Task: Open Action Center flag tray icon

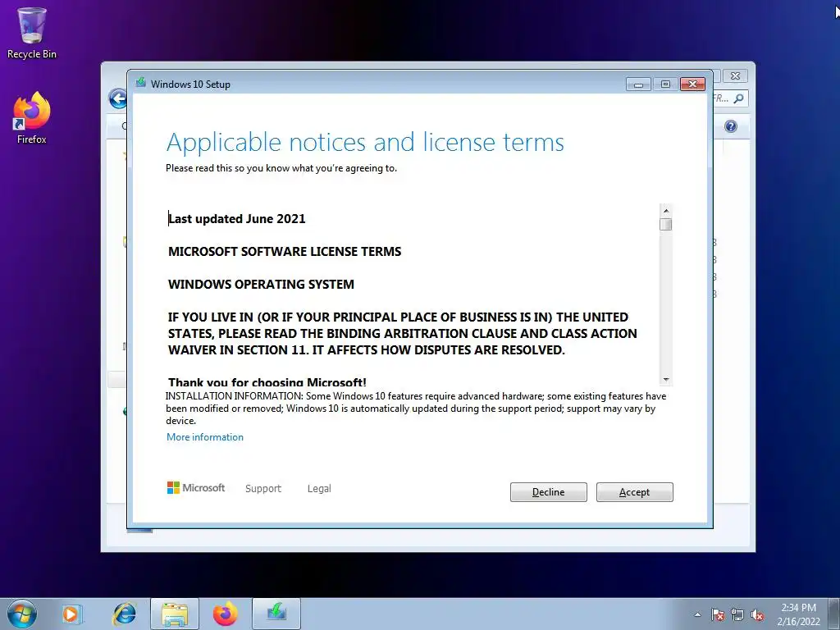Action: [x=718, y=615]
